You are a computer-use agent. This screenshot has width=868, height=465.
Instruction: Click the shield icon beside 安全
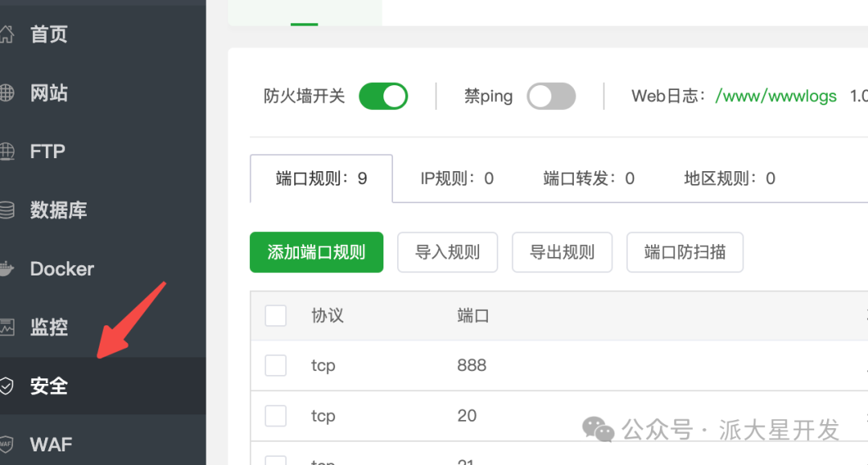click(6, 386)
